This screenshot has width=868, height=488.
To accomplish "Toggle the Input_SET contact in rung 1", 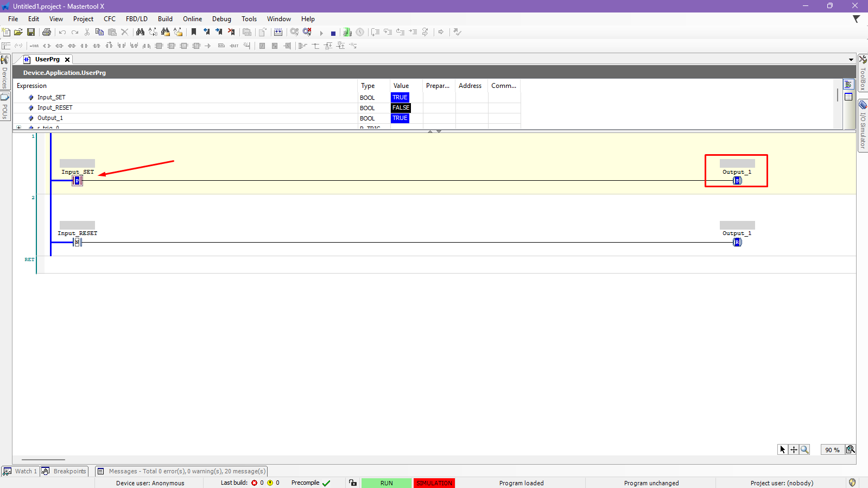I will (77, 181).
